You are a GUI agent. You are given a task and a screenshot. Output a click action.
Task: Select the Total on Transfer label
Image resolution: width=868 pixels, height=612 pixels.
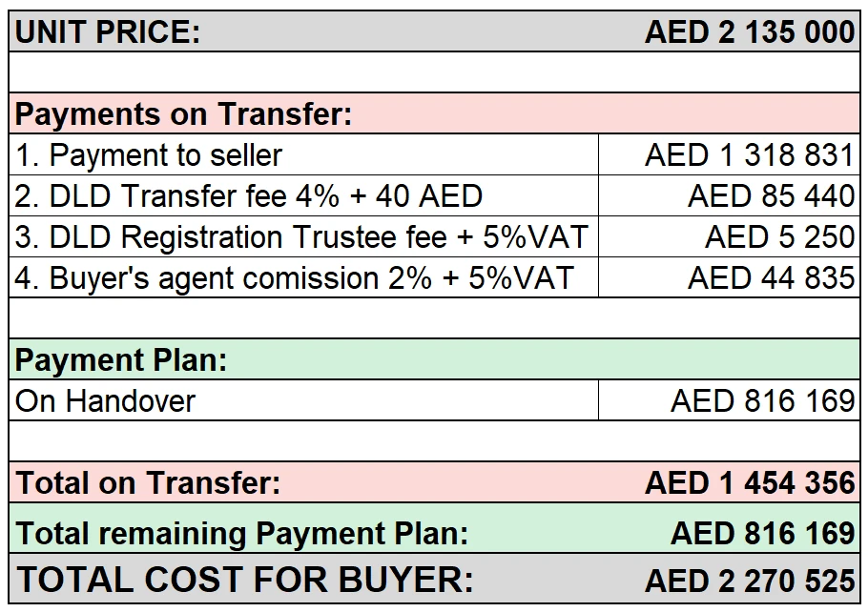148,482
